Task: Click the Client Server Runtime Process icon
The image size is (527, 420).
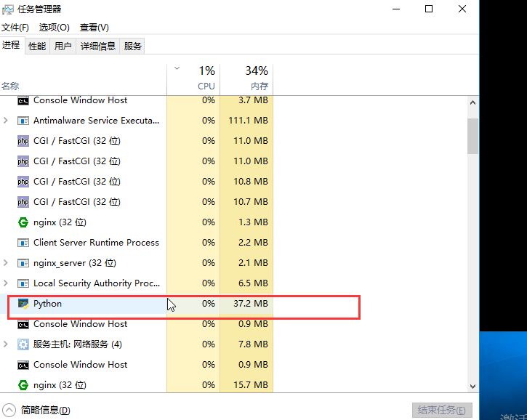Action: pyautogui.click(x=23, y=243)
